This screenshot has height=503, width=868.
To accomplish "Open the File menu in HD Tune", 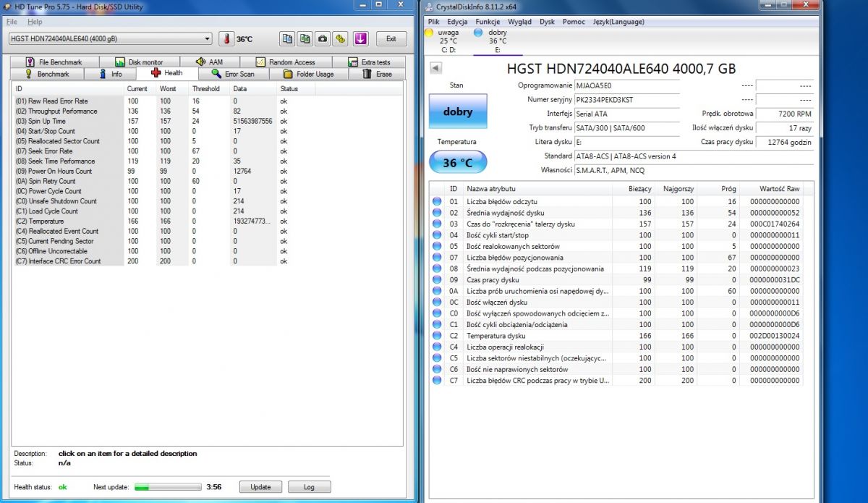I will (x=12, y=22).
